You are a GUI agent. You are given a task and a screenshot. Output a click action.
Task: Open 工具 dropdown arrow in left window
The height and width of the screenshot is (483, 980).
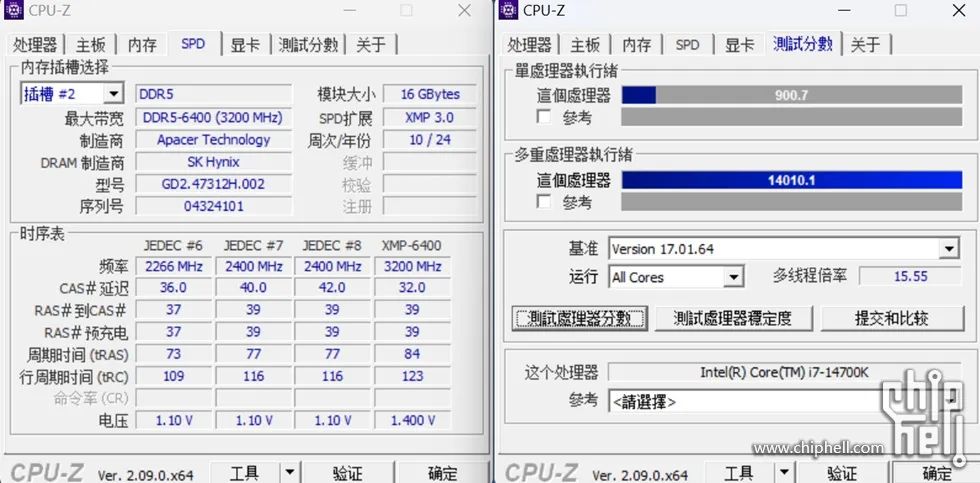coord(289,473)
